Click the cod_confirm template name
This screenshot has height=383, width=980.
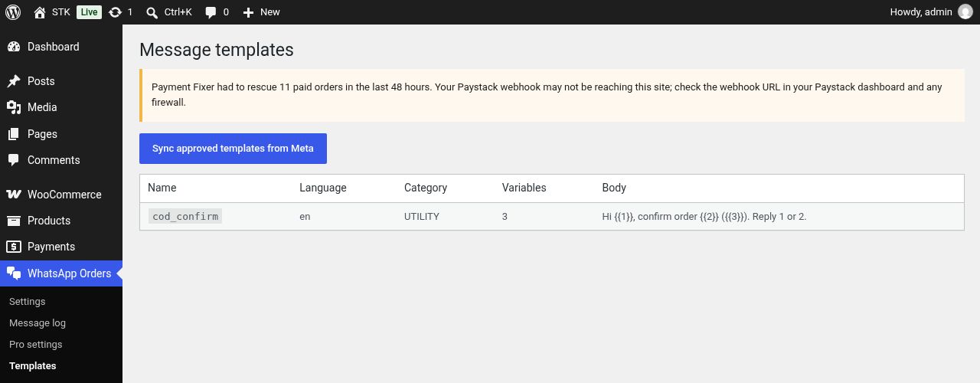(x=185, y=217)
